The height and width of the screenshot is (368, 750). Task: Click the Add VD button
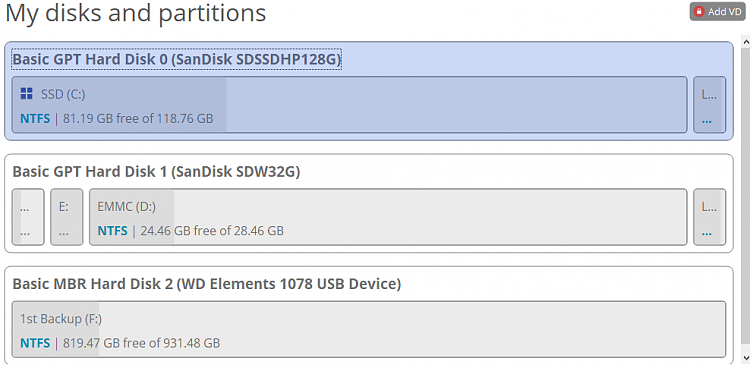click(x=717, y=12)
